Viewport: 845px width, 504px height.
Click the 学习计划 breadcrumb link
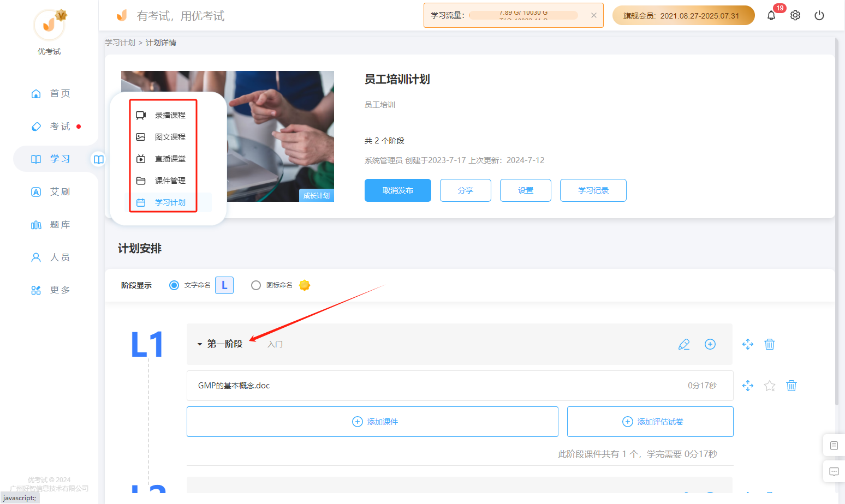click(x=120, y=43)
